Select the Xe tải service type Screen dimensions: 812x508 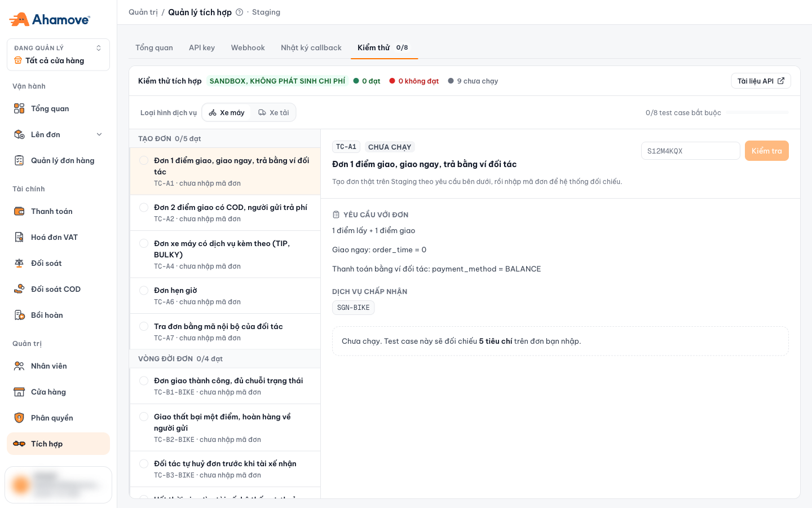273,112
